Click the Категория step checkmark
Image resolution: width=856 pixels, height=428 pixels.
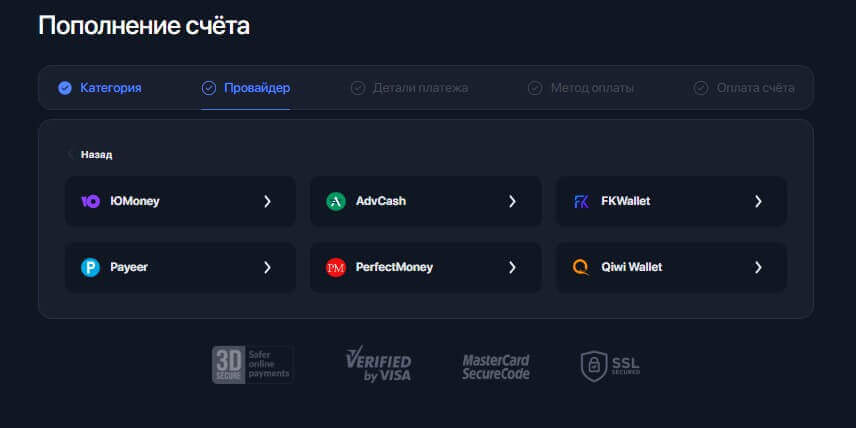(x=65, y=88)
